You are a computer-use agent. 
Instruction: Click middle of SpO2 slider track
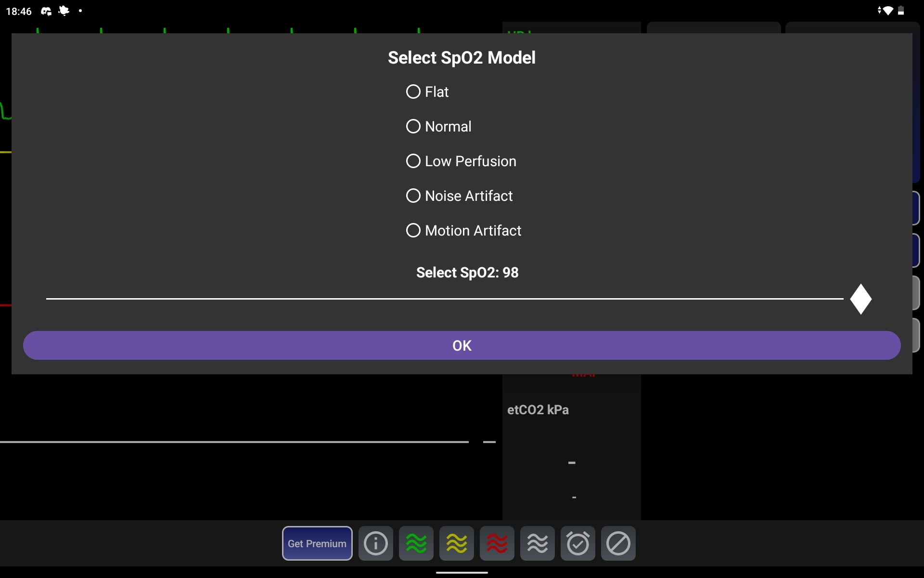pyautogui.click(x=445, y=299)
